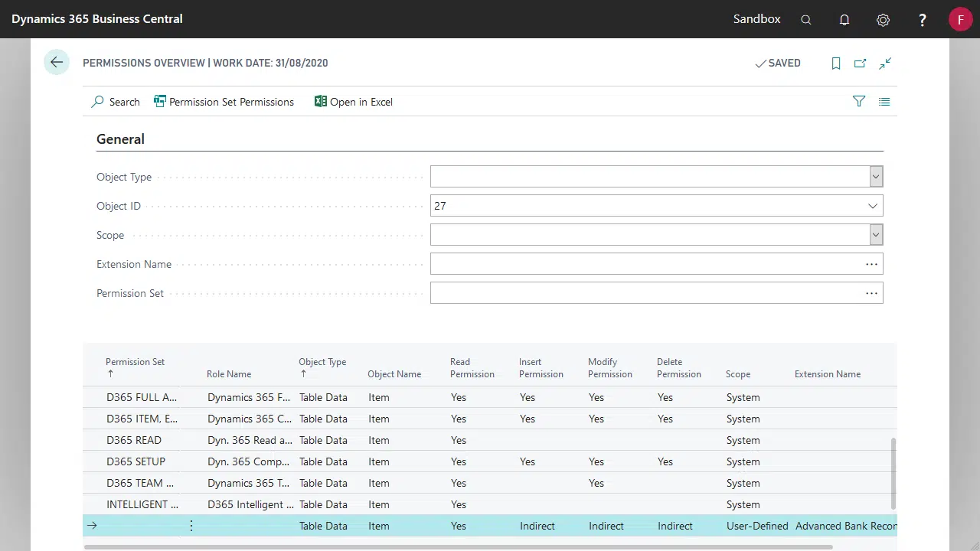Image resolution: width=980 pixels, height=551 pixels.
Task: Toggle the filter pane funnel icon
Action: tap(859, 102)
